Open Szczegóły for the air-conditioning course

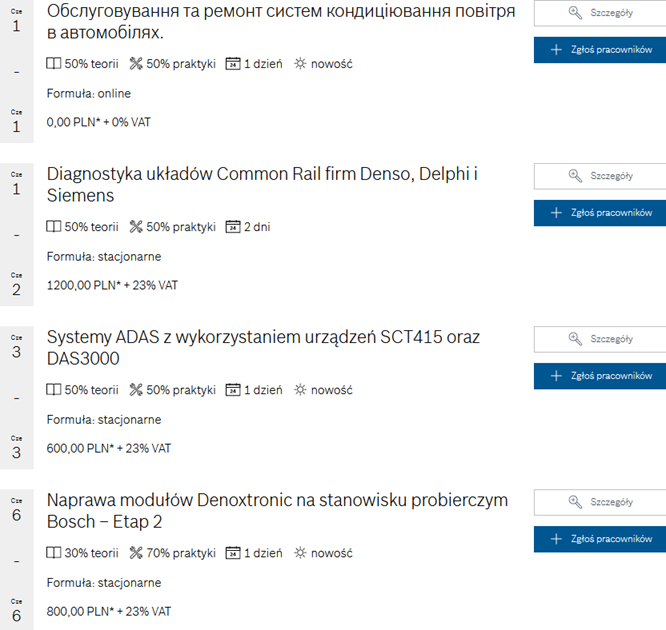599,13
